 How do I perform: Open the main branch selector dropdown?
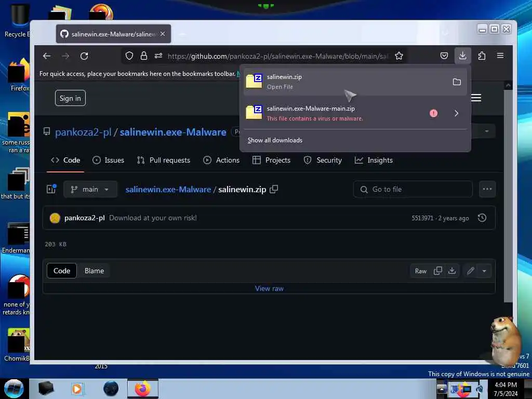click(x=90, y=189)
